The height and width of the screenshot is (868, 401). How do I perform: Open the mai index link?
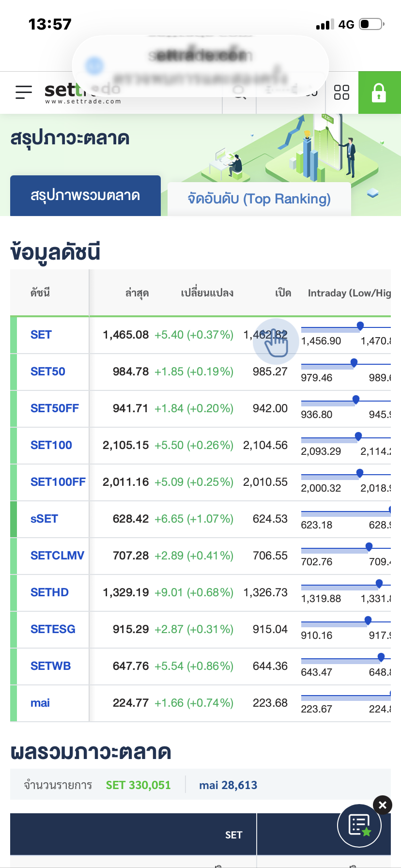click(40, 703)
